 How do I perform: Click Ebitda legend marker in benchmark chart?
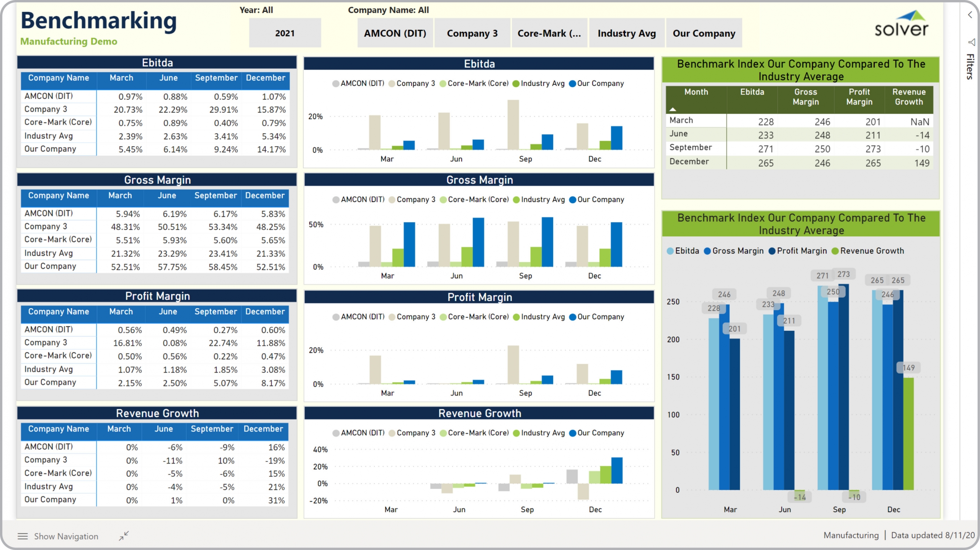coord(670,251)
